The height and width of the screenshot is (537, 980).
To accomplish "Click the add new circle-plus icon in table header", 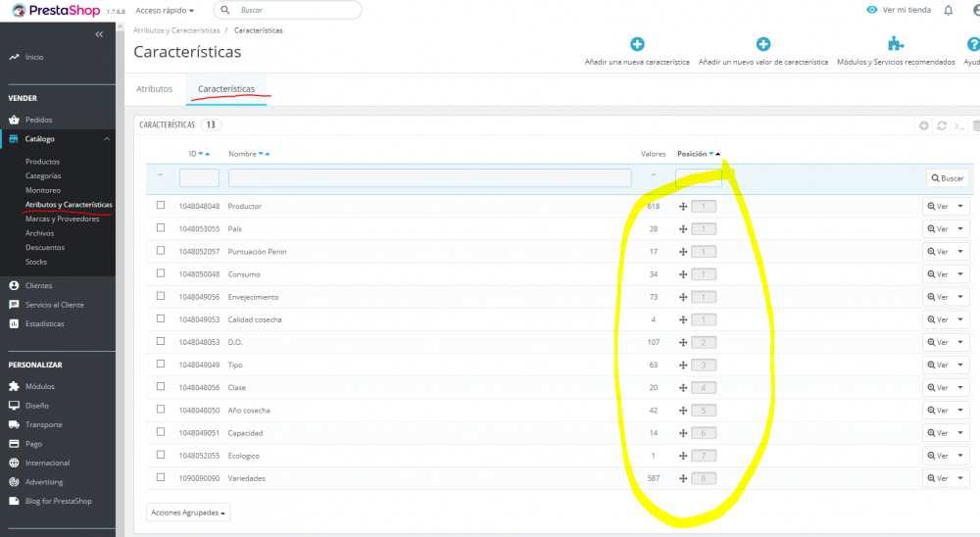I will 924,125.
